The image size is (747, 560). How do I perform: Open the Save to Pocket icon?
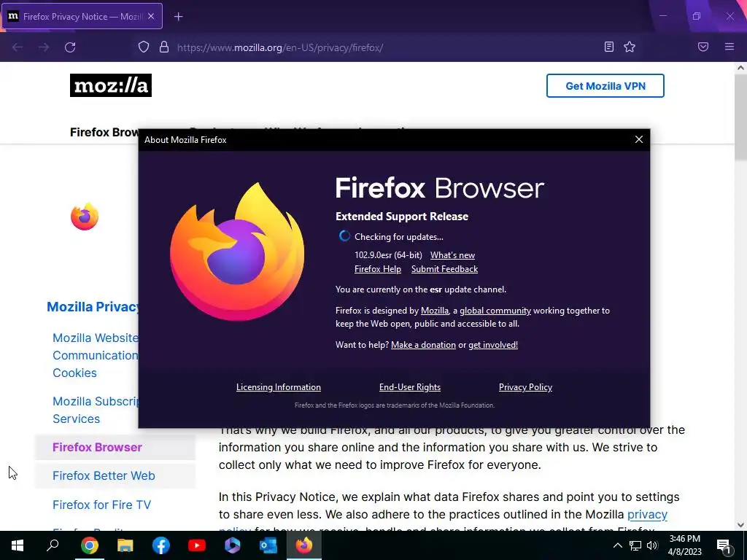coord(703,47)
